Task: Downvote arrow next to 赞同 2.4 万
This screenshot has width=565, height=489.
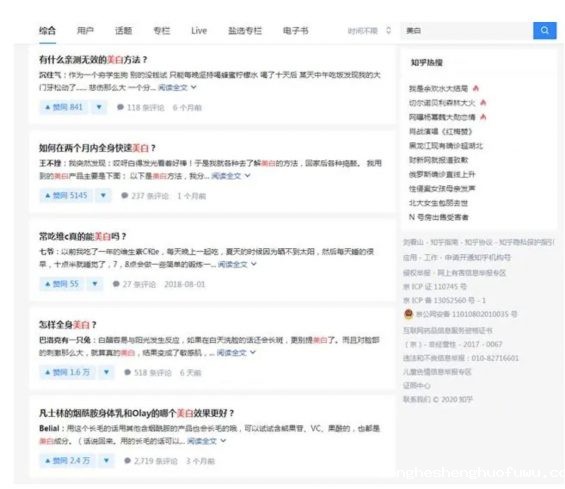Action: coord(106,461)
